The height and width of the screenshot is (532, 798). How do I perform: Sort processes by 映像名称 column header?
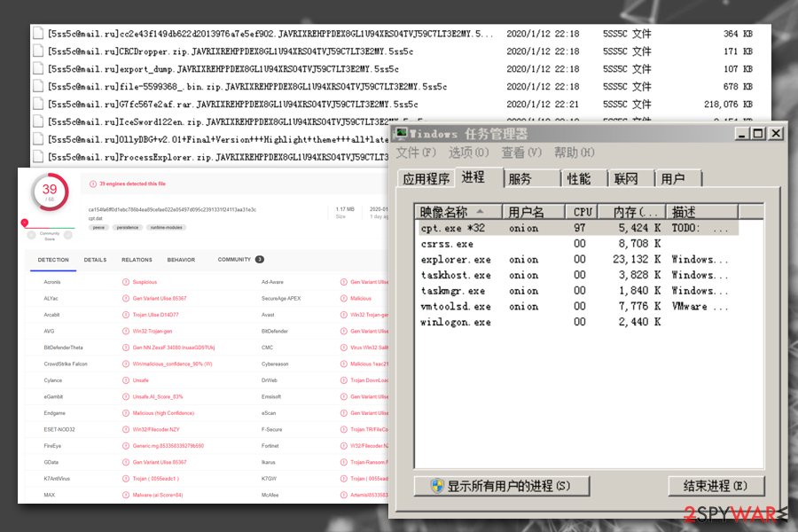coord(458,211)
